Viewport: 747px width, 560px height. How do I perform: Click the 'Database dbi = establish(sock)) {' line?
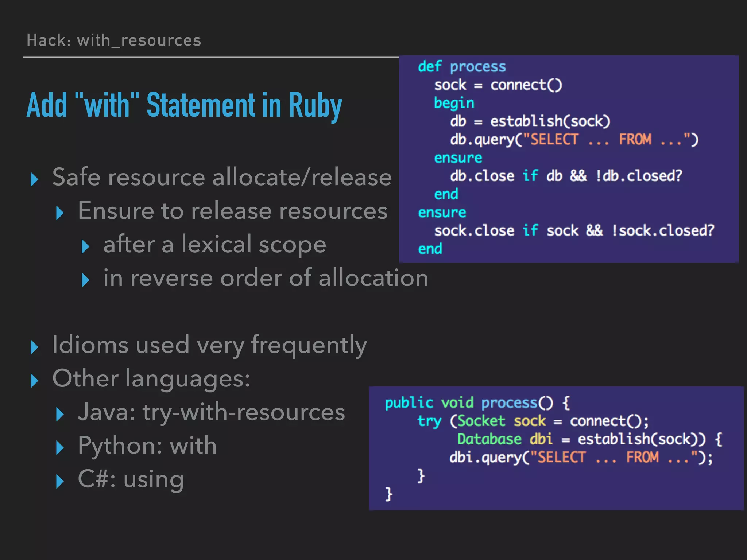[589, 439]
